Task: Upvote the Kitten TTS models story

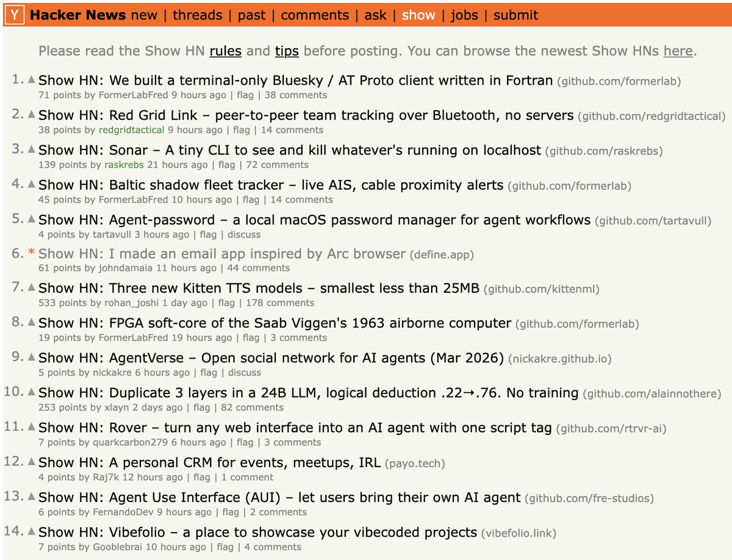Action: point(32,287)
